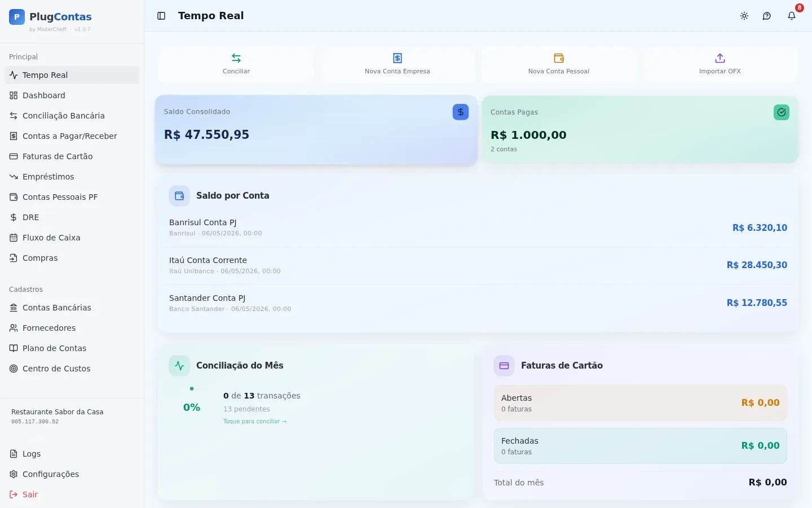Open Contas a Pagar/Receber
Viewport: 812px width, 508px height.
72,136
